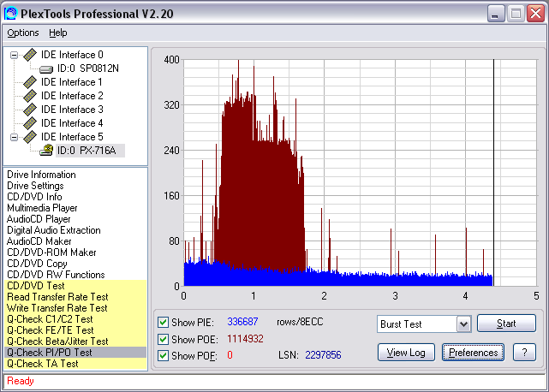The image size is (549, 392).
Task: Click the IDE Interface 4 chip icon
Action: point(30,123)
